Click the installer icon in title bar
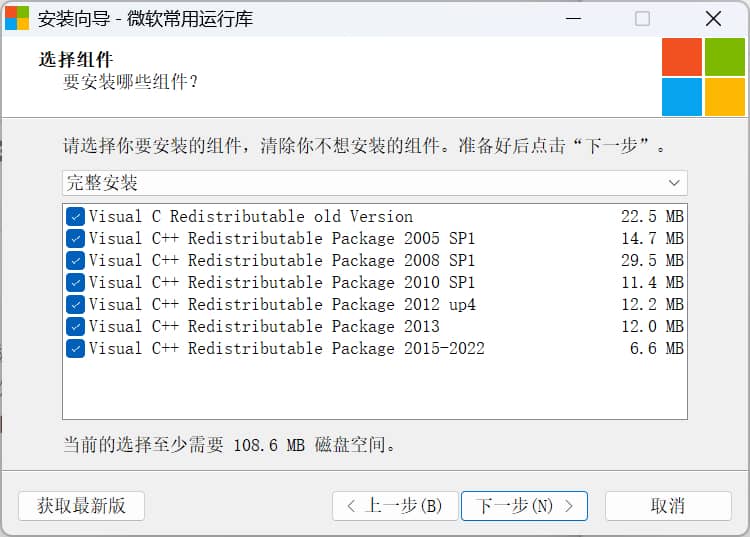Viewport: 750px width, 537px height. (x=17, y=18)
